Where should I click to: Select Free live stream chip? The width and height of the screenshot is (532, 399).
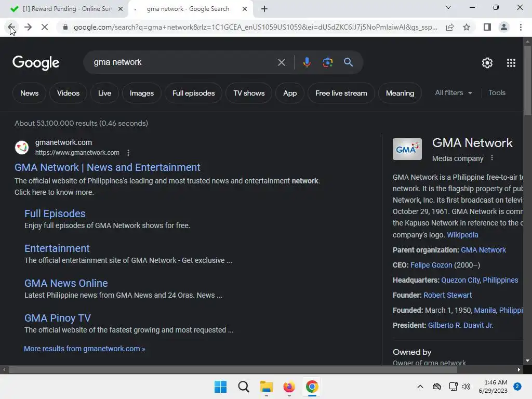click(341, 93)
